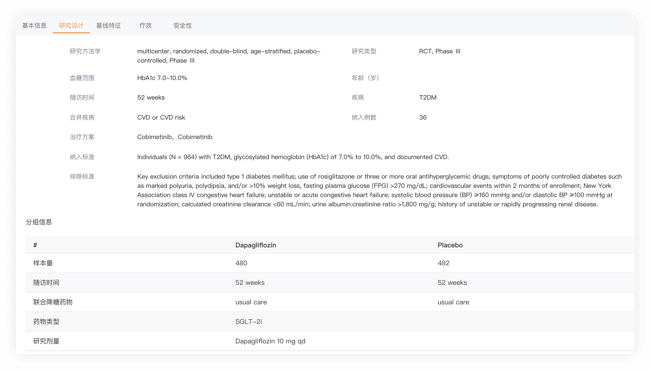Viewport: 651px width, 370px height.
Task: Click the 年龄（岁）label
Action: [365, 78]
